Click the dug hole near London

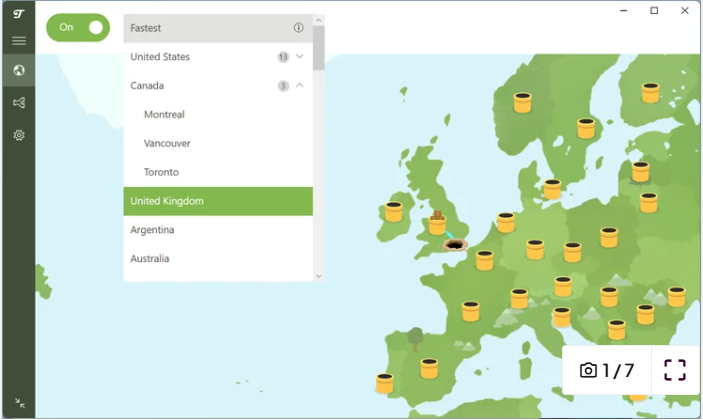[x=455, y=245]
